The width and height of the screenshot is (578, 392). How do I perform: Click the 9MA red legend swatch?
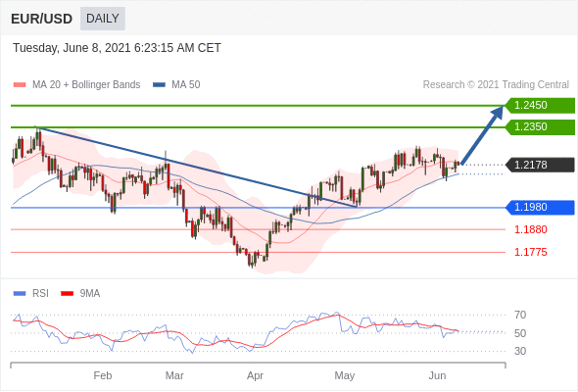coord(67,294)
